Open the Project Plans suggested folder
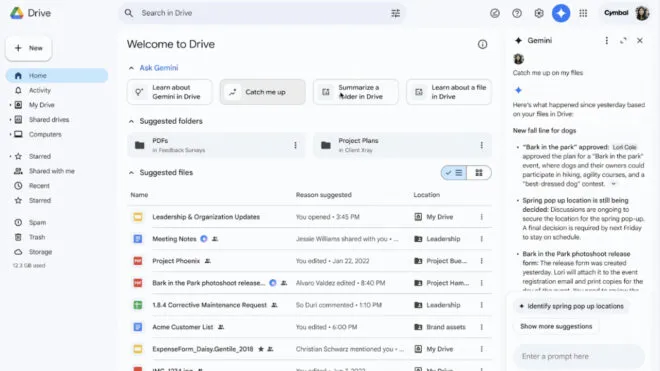This screenshot has height=371, width=660. click(403, 145)
